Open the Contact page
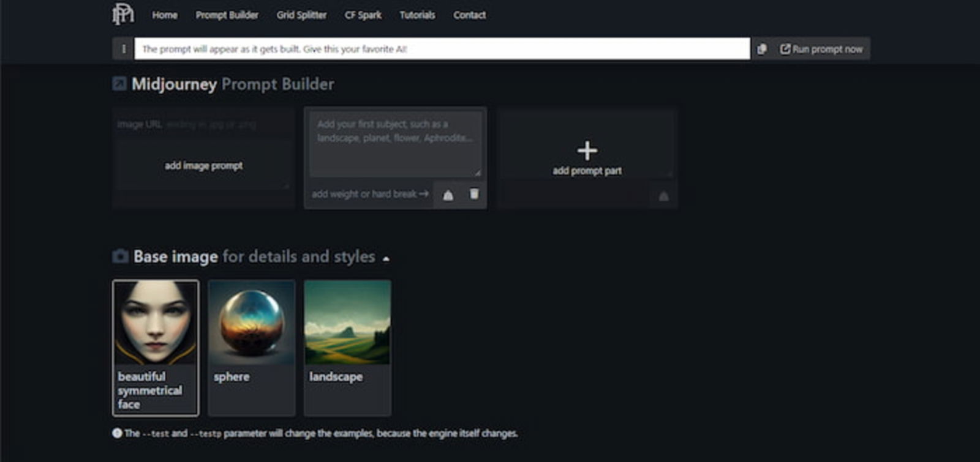This screenshot has height=462, width=980. (x=469, y=15)
